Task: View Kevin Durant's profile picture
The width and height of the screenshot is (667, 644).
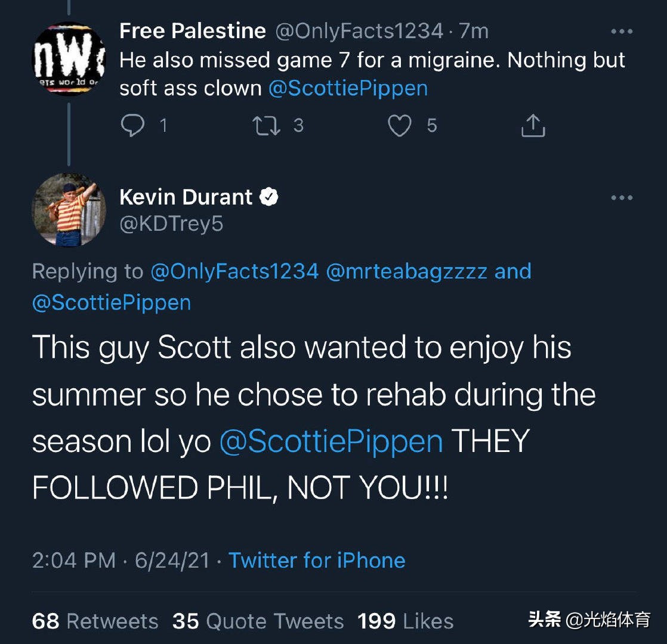Action: pyautogui.click(x=68, y=209)
